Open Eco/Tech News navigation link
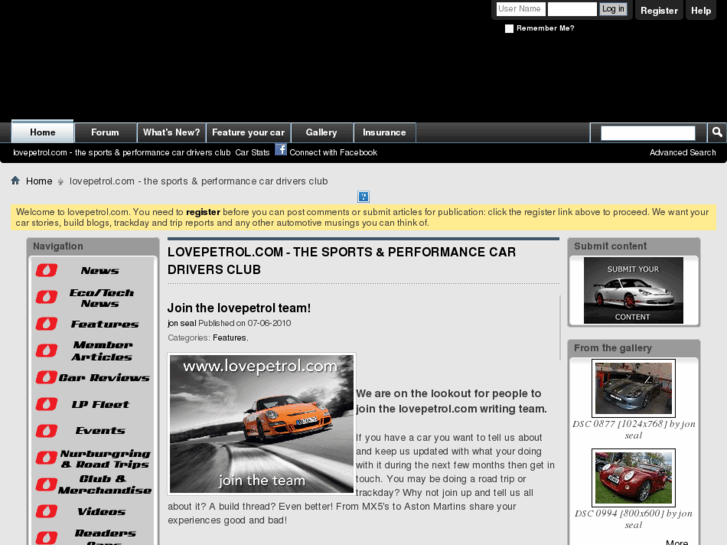The height and width of the screenshot is (545, 727). pos(102,298)
